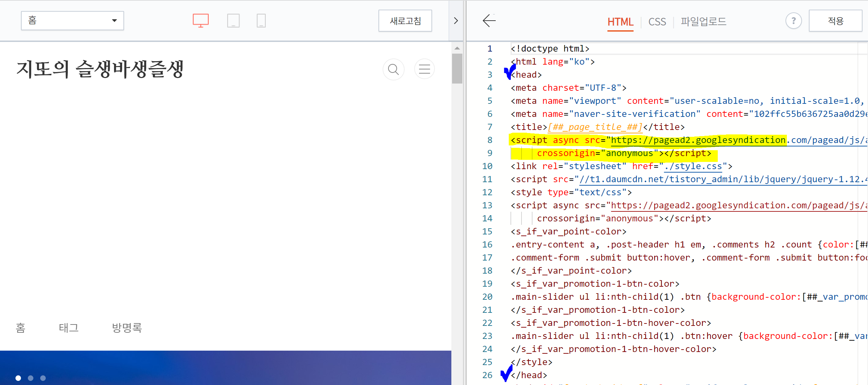Switch to tablet preview icon
This screenshot has width=868, height=385.
(x=233, y=21)
